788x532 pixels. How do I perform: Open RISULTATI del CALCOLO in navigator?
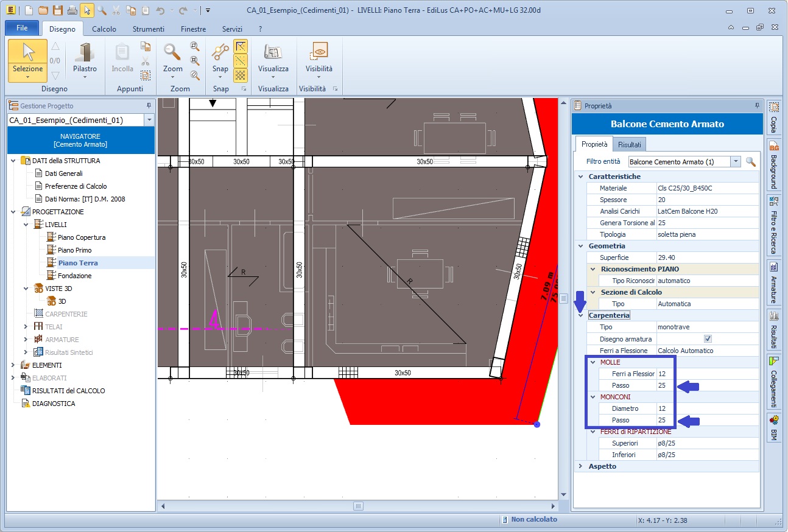click(x=68, y=391)
